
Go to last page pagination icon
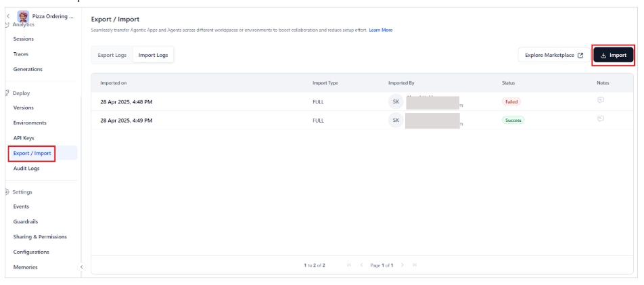coord(415,265)
